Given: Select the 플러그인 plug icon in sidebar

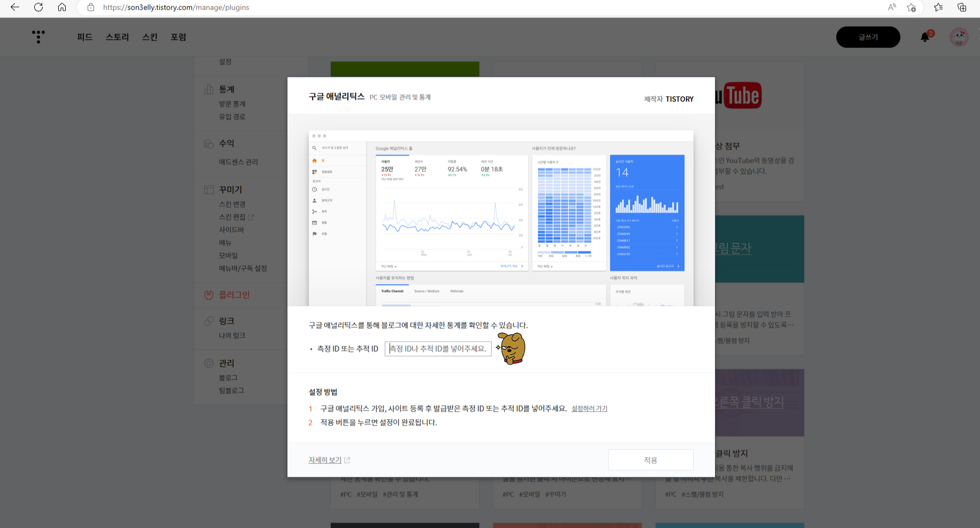Looking at the screenshot, I should [x=209, y=295].
